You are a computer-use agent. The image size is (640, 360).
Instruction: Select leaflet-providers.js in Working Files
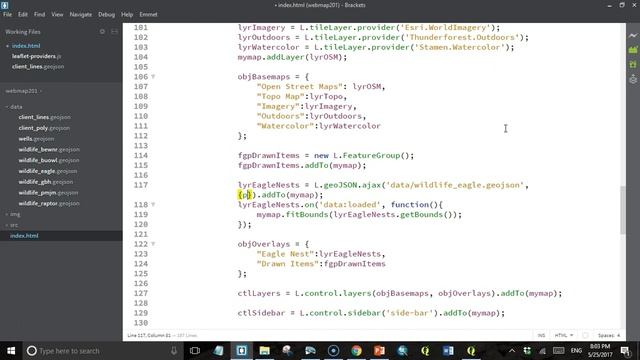pyautogui.click(x=37, y=56)
